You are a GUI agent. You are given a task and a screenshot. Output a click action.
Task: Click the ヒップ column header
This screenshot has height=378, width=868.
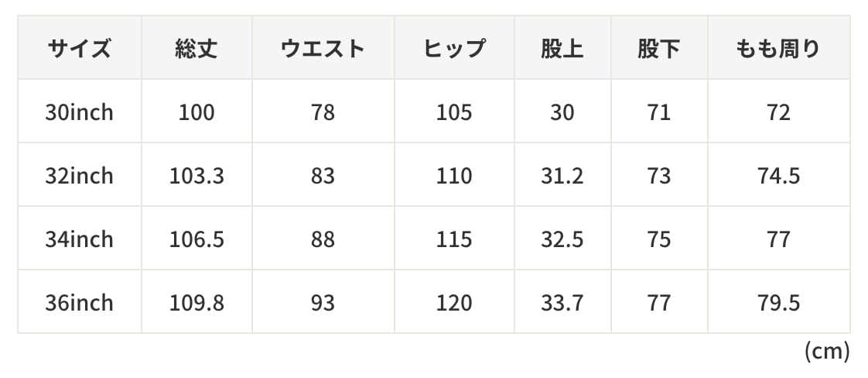454,49
